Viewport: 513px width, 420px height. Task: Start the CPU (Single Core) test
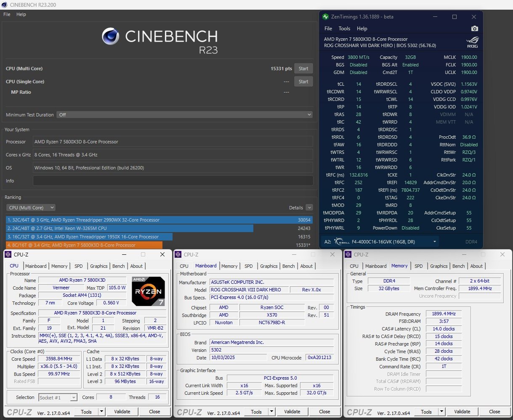click(303, 82)
